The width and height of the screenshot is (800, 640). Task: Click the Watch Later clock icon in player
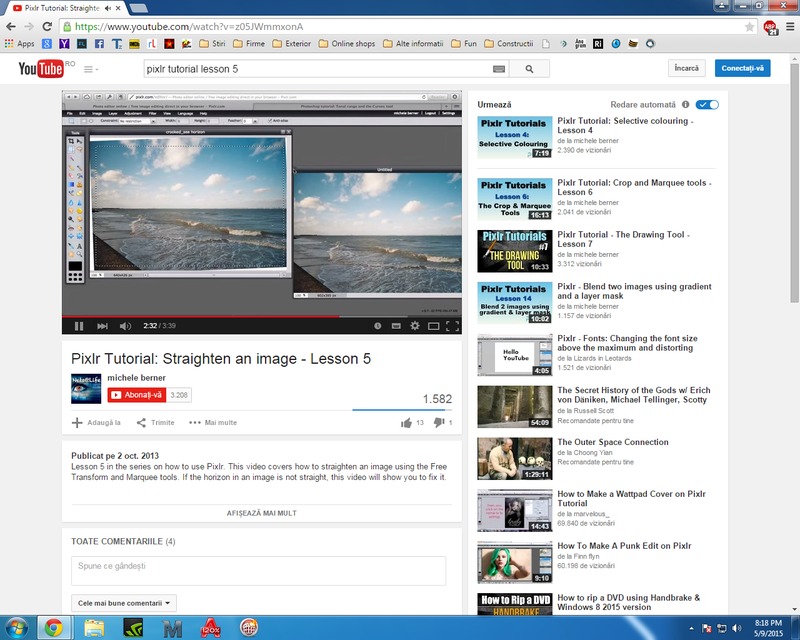click(x=378, y=326)
